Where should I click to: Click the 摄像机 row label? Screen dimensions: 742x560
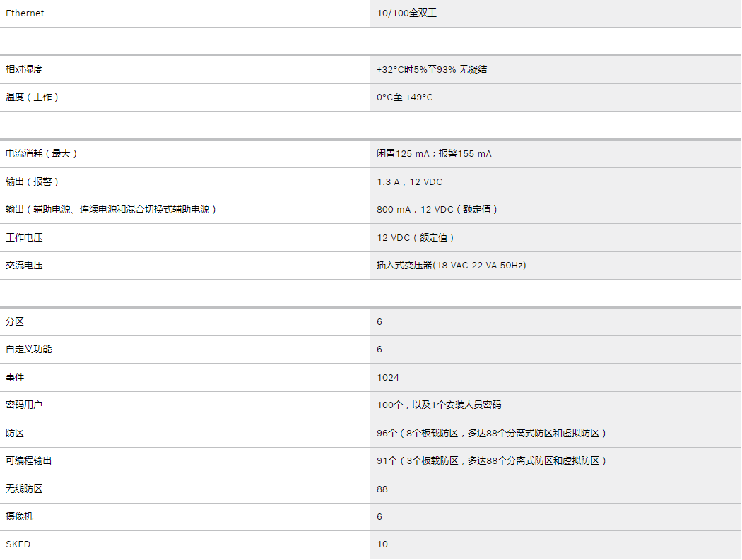[x=20, y=517]
